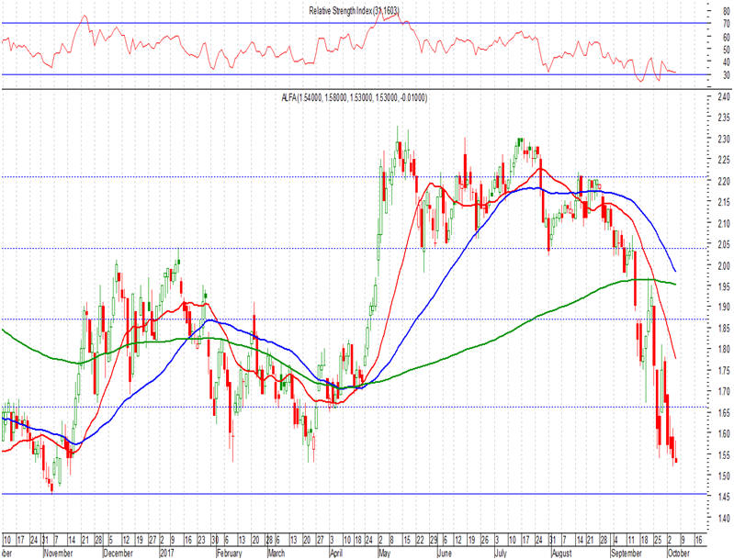734x560 pixels.
Task: Select the June month label
Action: coord(445,553)
